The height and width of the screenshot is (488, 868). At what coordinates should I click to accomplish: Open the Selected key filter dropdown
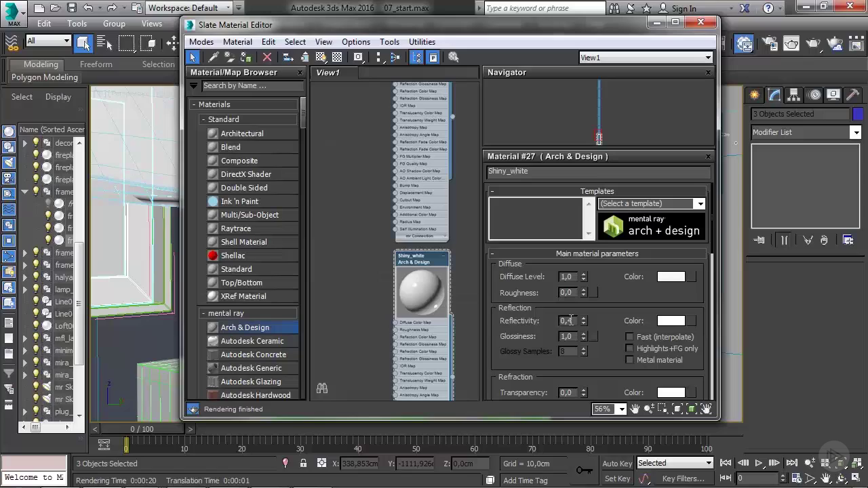(675, 463)
